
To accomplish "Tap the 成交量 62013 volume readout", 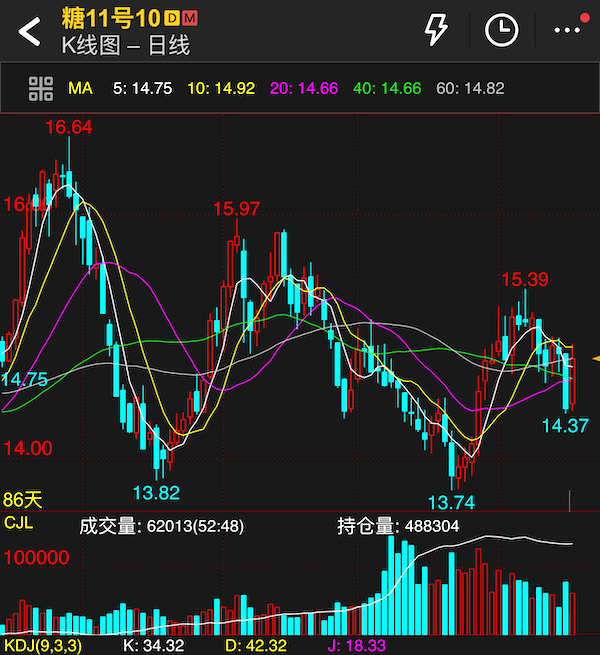I will click(161, 526).
